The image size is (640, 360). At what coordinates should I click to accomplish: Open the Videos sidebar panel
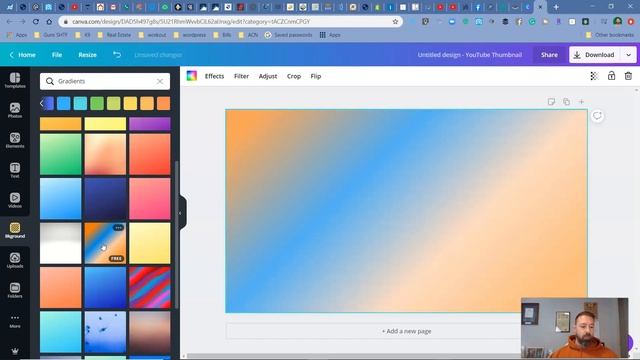tap(15, 200)
